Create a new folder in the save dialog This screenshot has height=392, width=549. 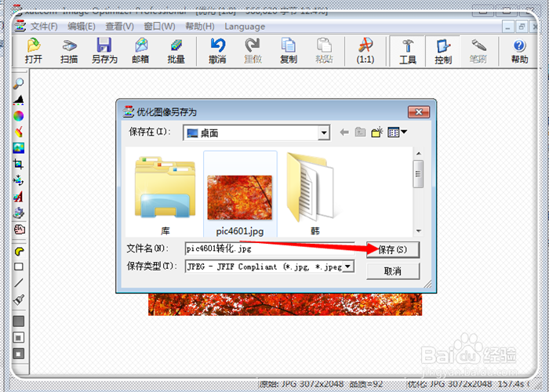377,132
